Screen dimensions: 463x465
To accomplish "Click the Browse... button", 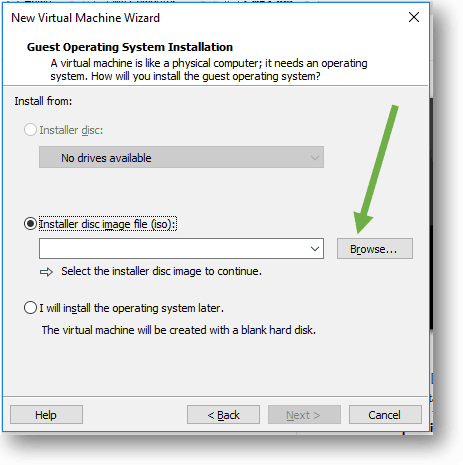I will pos(375,249).
